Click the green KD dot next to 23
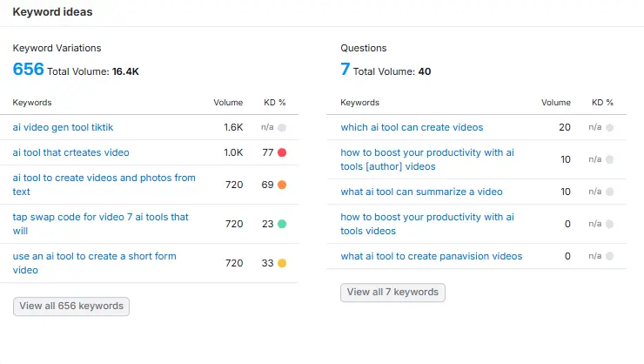The height and width of the screenshot is (364, 644). (282, 224)
